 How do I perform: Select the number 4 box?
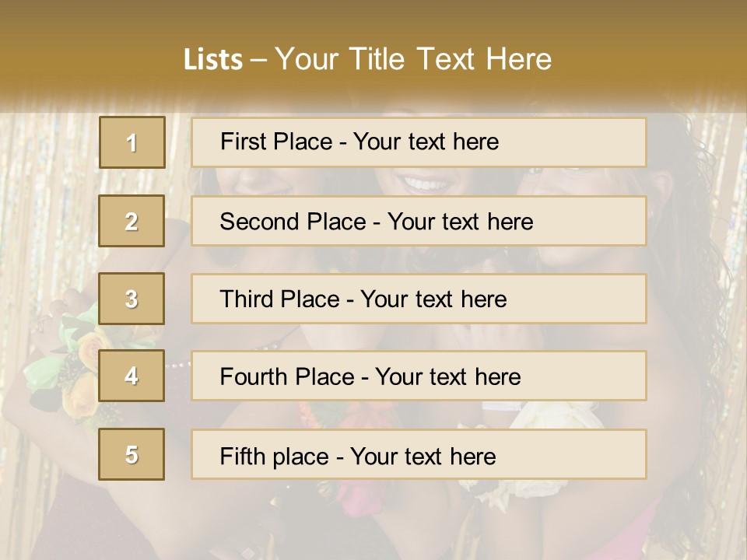click(132, 376)
